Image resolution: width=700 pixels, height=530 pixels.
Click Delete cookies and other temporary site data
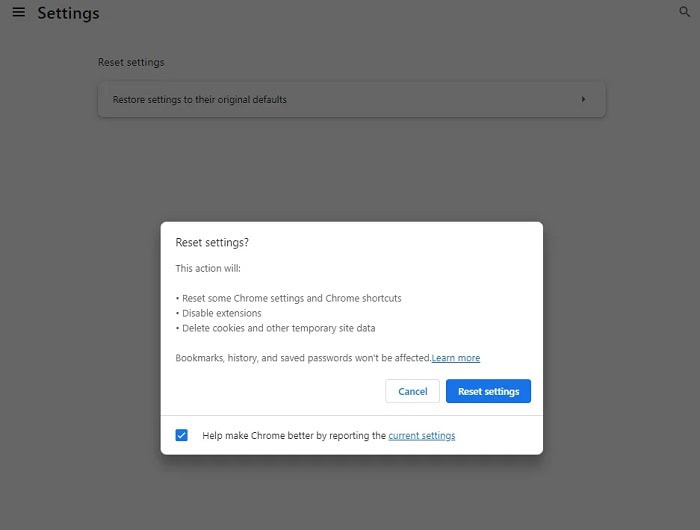click(x=279, y=328)
